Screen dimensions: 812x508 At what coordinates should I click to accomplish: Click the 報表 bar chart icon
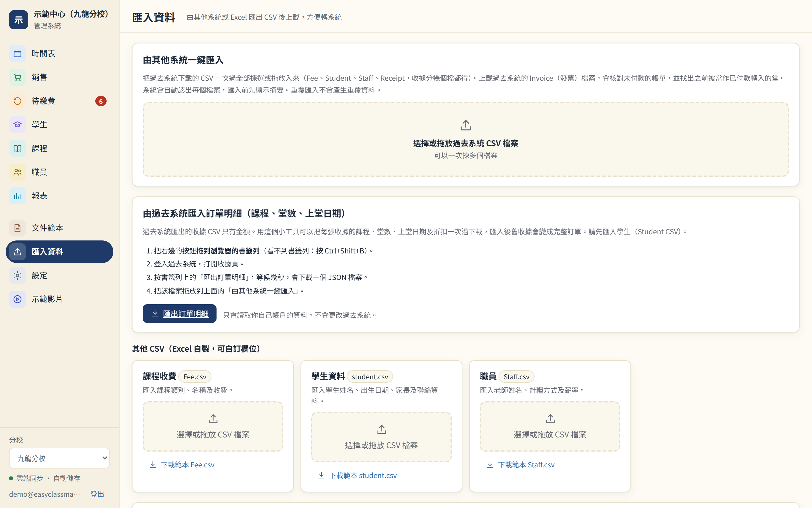click(17, 196)
